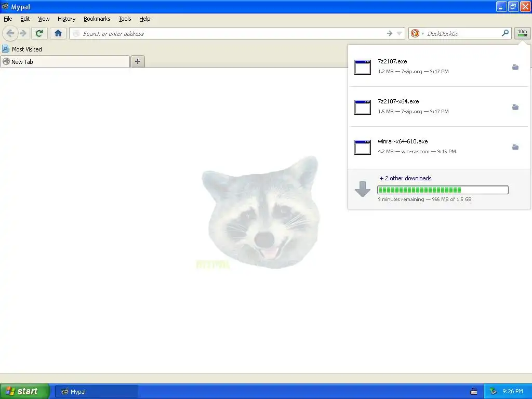The image size is (532, 399).
Task: Open containing folder for 7z2107.exe
Action: [x=515, y=67]
